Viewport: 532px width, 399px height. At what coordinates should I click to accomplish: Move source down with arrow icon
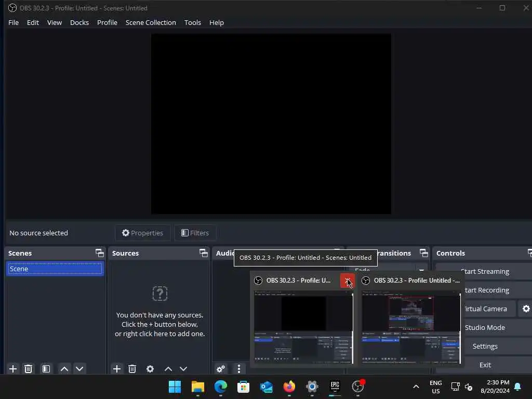point(183,369)
